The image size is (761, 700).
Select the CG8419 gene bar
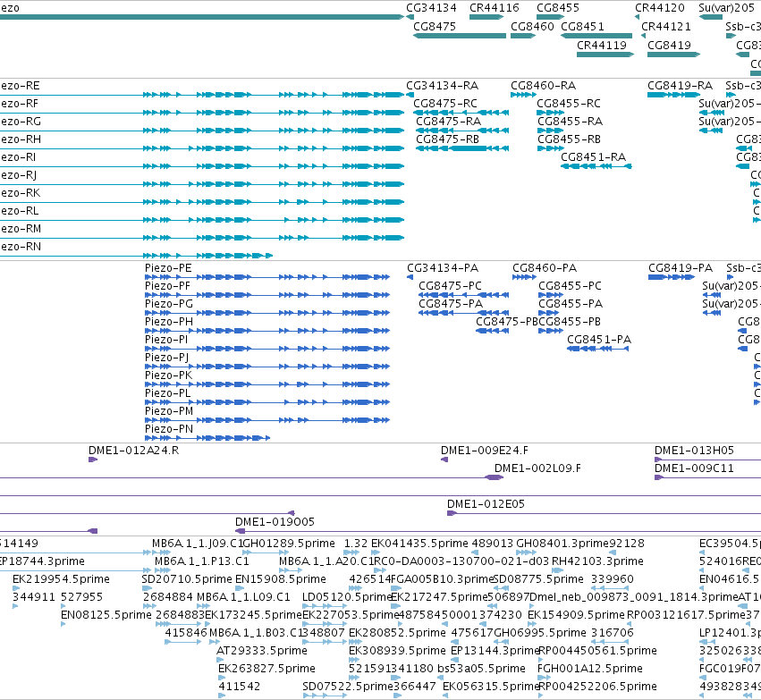(673, 55)
